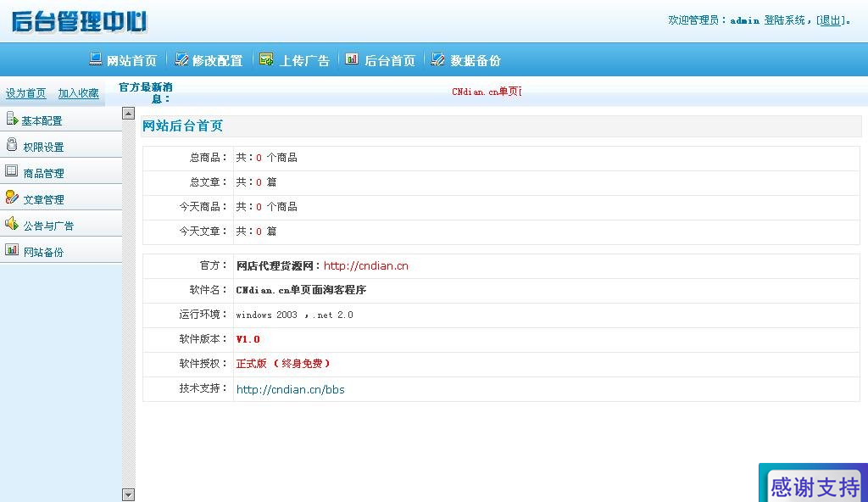868x502 pixels.
Task: Click the 公告与广告 speaker icon
Action: pyautogui.click(x=12, y=223)
